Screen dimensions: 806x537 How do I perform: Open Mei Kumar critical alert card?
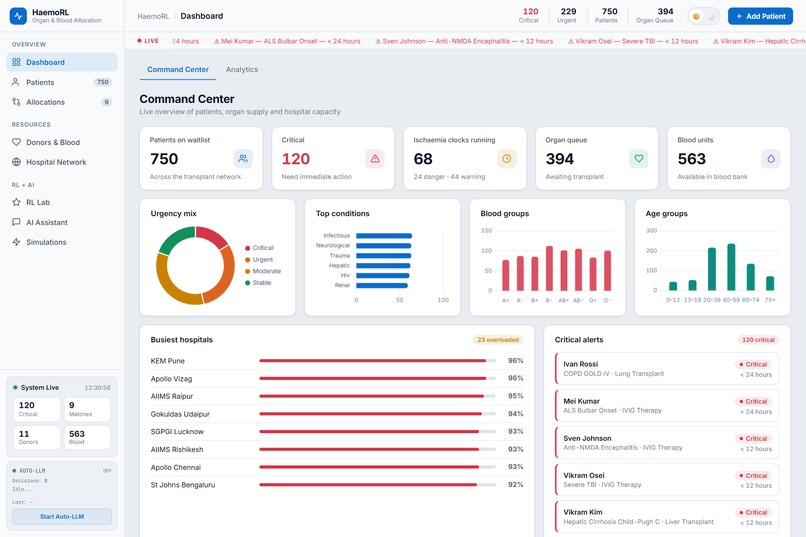coord(667,405)
